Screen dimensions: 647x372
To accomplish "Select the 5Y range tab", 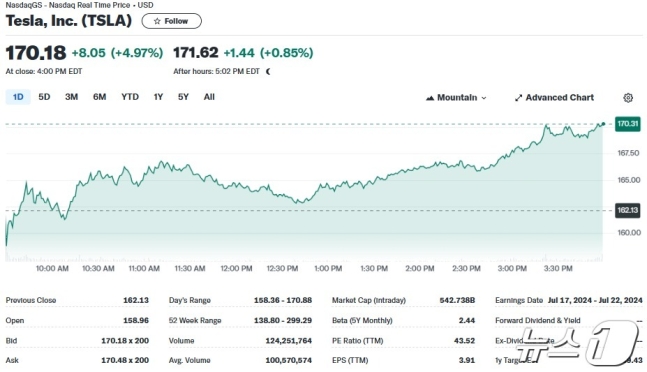I will pyautogui.click(x=183, y=97).
